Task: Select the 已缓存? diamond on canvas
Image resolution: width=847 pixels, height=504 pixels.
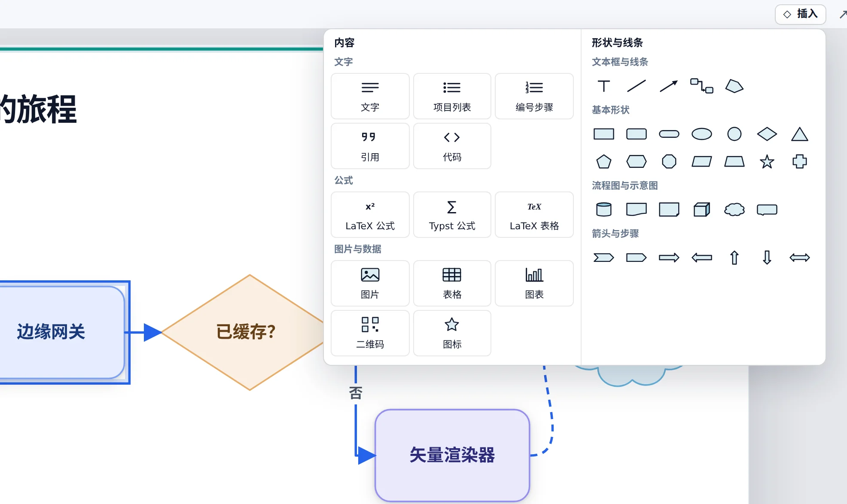Action: (x=246, y=332)
